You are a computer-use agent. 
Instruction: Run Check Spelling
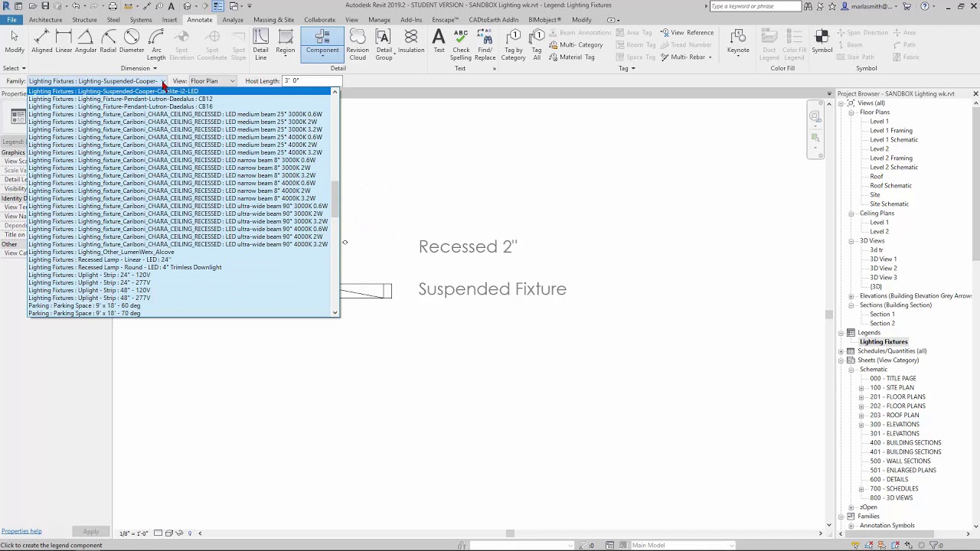(x=461, y=44)
